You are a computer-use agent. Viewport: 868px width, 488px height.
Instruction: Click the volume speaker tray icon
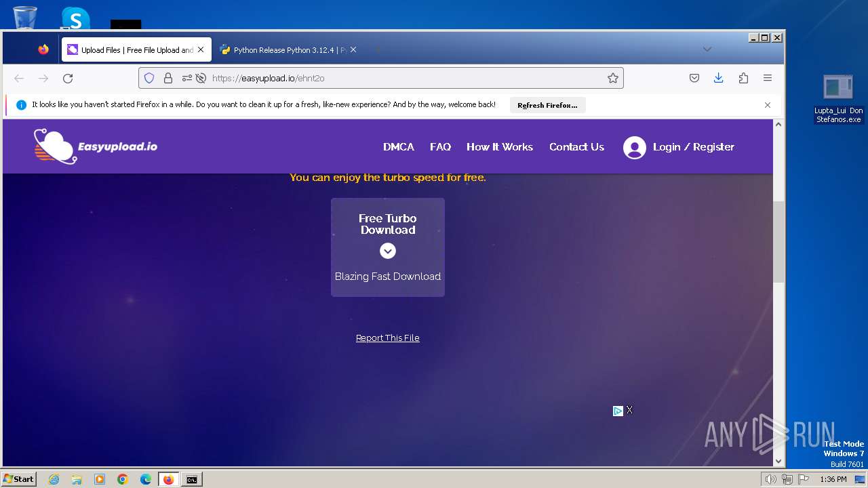point(771,479)
